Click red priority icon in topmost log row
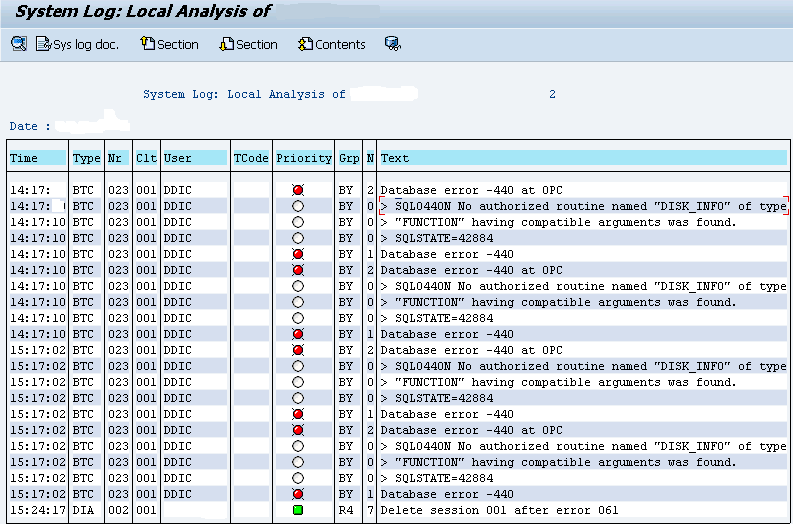 point(298,190)
